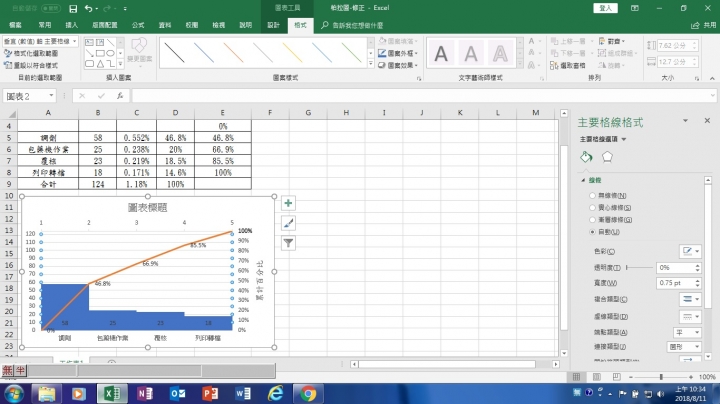Image resolution: width=720 pixels, height=404 pixels.
Task: Click the 寬度 width 0.75 pt field
Action: coord(675,283)
